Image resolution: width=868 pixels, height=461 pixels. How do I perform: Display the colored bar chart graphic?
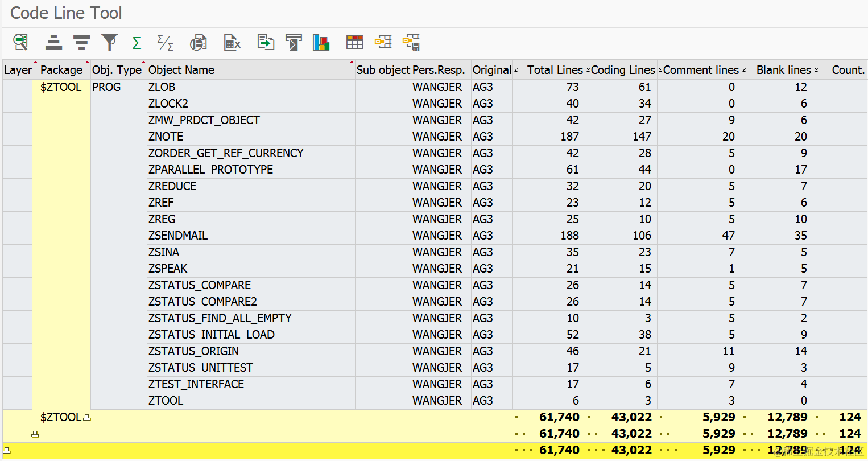[x=321, y=42]
